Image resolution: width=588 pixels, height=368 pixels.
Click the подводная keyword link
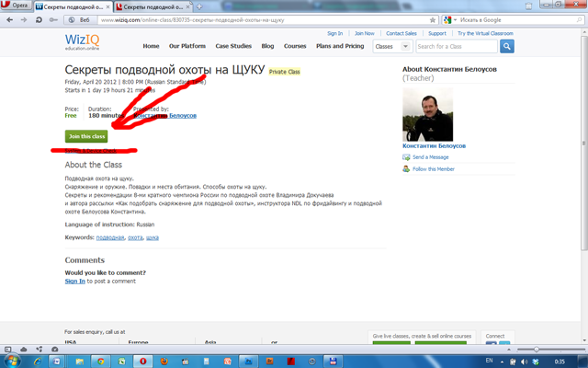(x=109, y=237)
